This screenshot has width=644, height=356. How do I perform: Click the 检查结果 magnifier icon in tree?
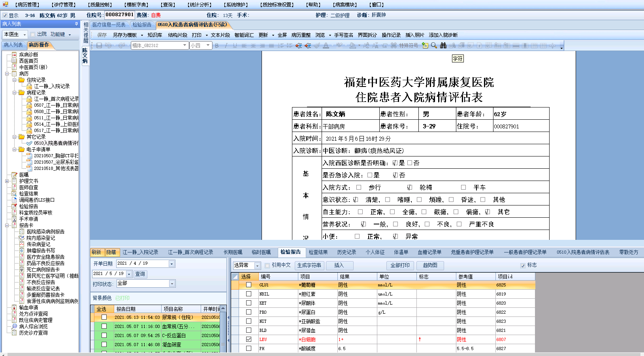pyautogui.click(x=15, y=194)
